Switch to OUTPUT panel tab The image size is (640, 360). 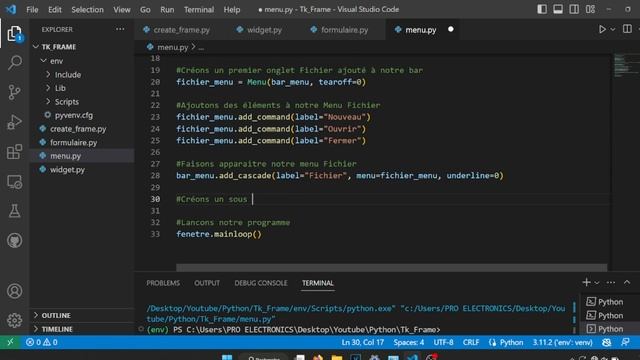pos(207,283)
